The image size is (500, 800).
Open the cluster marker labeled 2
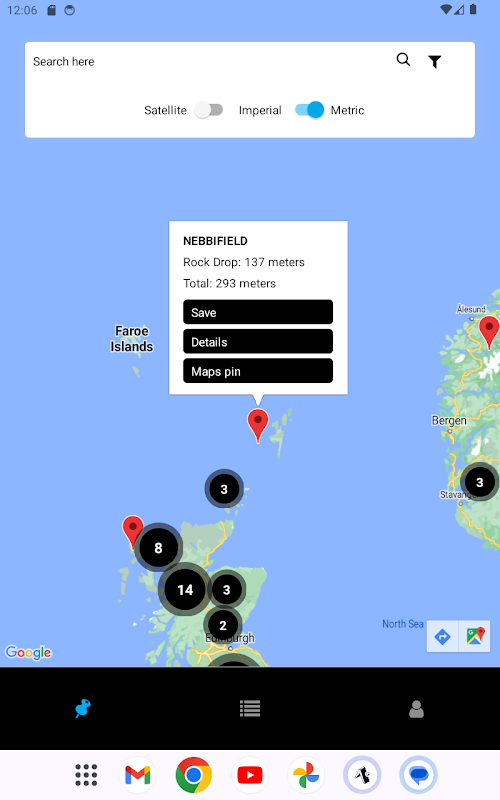point(223,625)
